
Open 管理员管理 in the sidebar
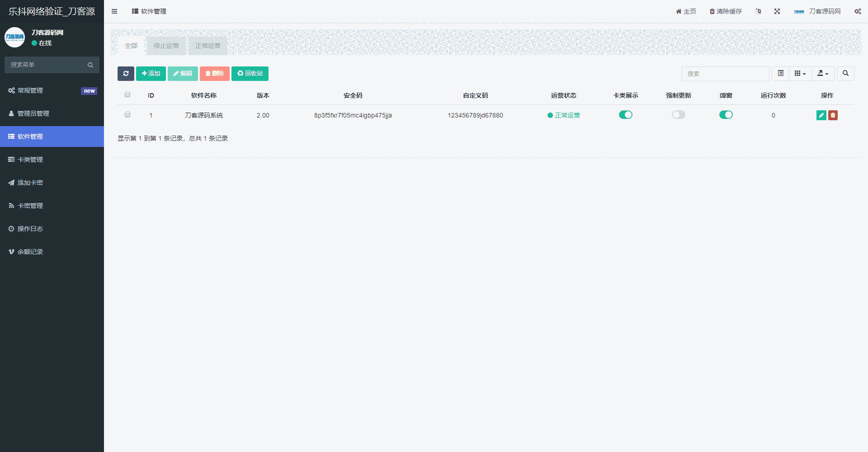pos(52,113)
